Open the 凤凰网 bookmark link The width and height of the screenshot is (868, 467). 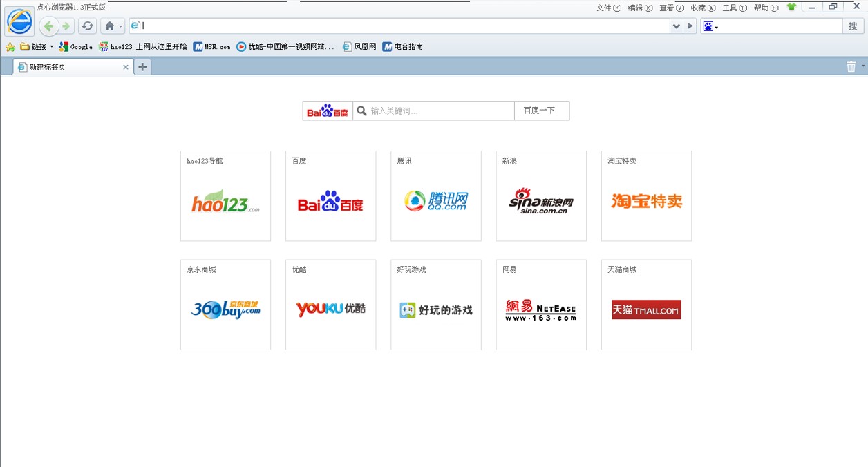click(360, 47)
